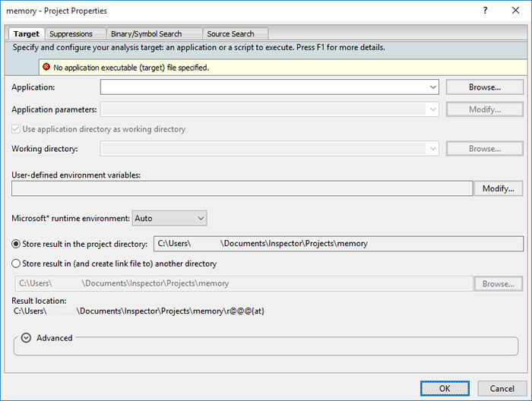Browse for the application executable
Viewport: 532px width, 401px height.
click(484, 87)
